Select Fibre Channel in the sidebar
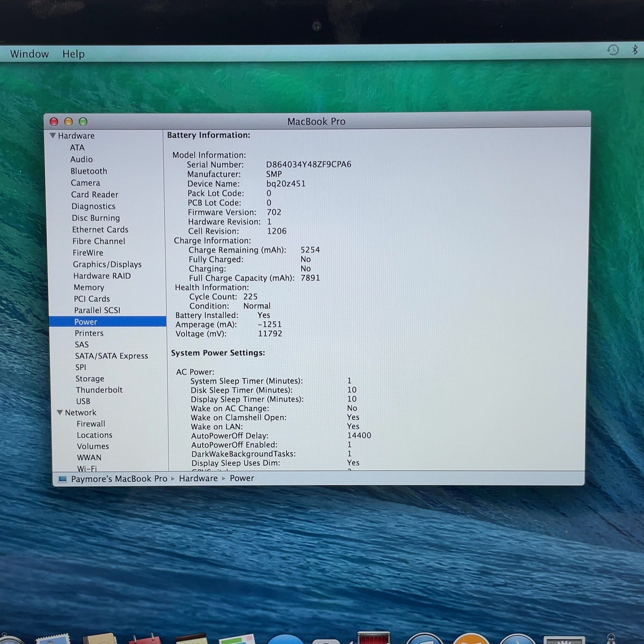The image size is (644, 644). click(99, 241)
